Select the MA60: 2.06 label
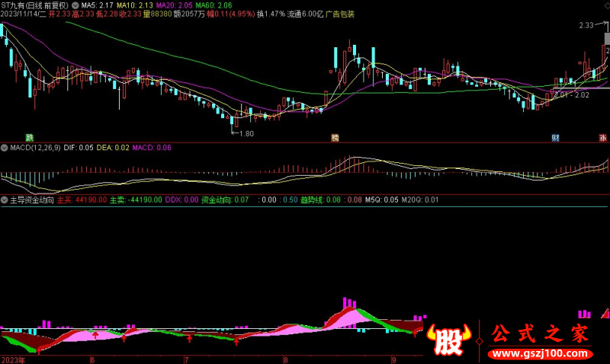The width and height of the screenshot is (610, 364). [213, 5]
